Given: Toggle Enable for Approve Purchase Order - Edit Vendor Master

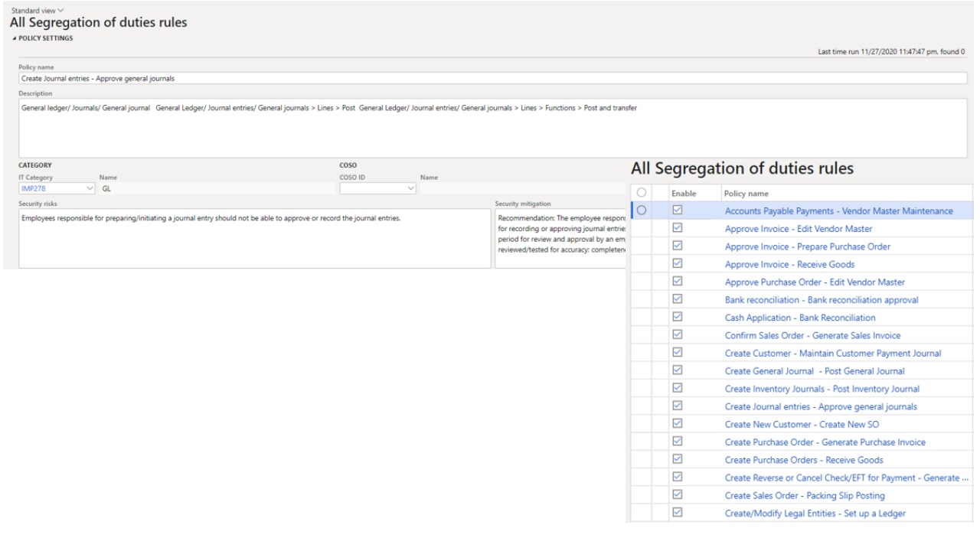Looking at the screenshot, I should tap(676, 282).
